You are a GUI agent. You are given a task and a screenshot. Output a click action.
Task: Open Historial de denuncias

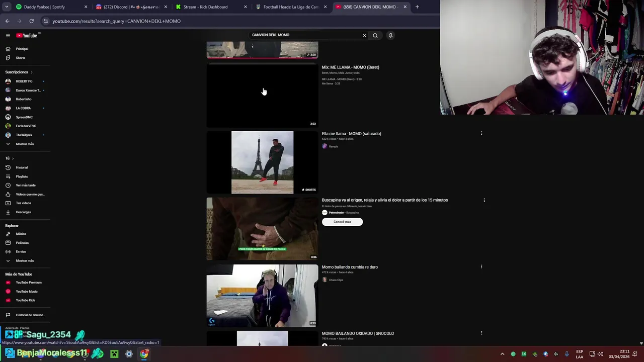point(25,315)
